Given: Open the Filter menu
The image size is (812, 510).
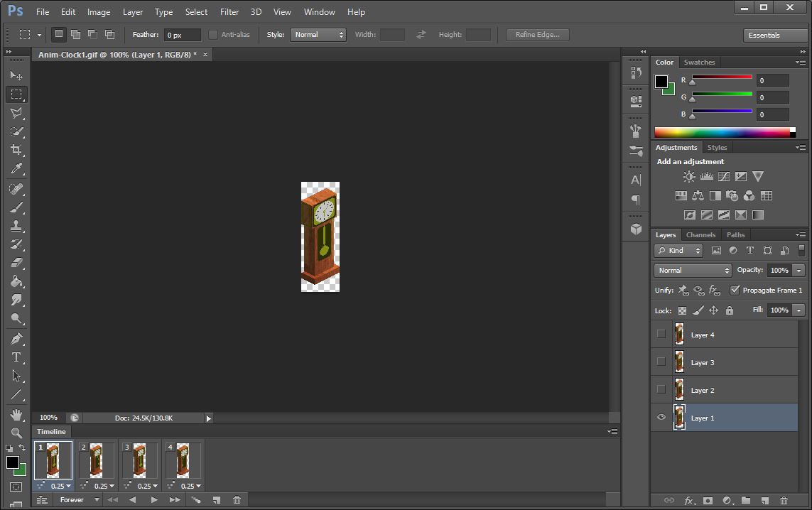Looking at the screenshot, I should pos(229,11).
